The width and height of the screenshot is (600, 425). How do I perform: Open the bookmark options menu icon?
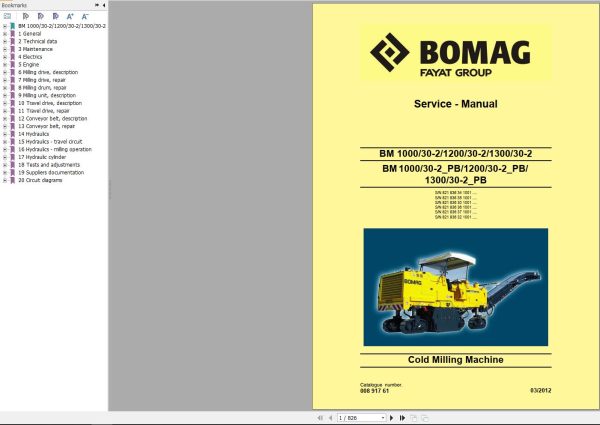tap(7, 16)
